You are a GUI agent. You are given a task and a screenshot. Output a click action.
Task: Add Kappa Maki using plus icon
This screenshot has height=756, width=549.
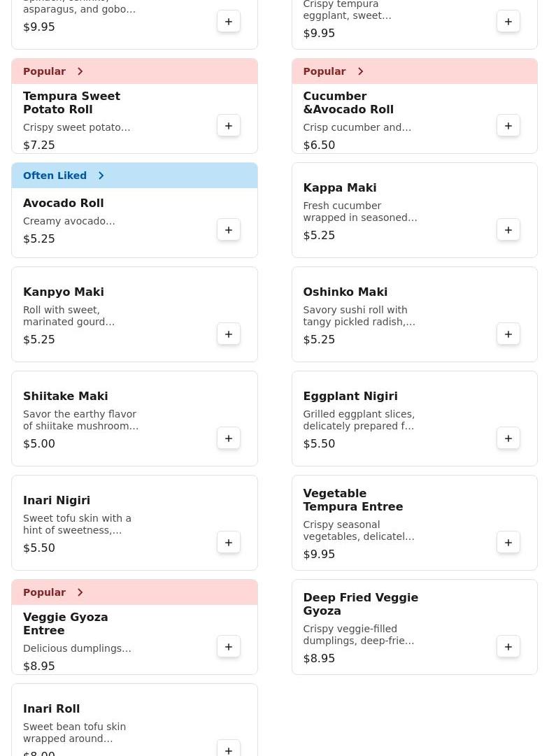[508, 230]
